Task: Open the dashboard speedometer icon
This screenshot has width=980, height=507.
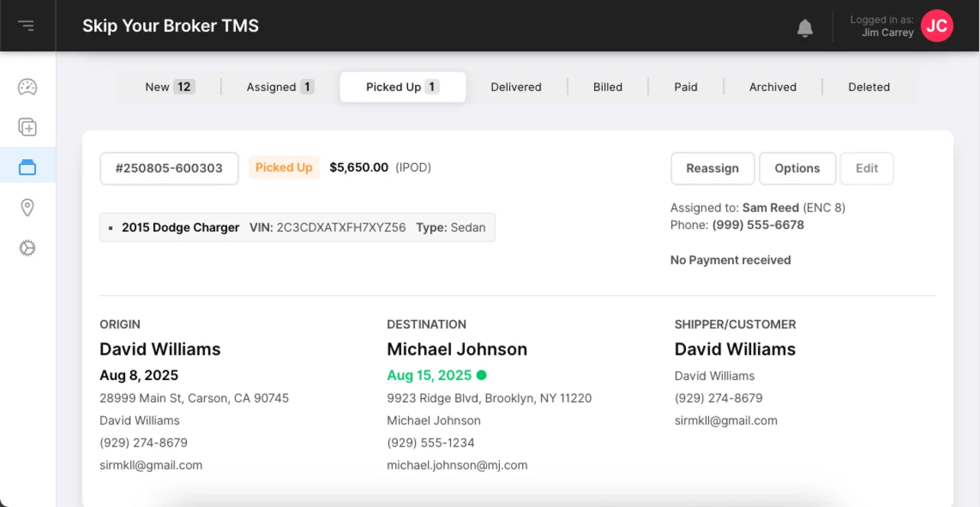Action: coord(28,87)
